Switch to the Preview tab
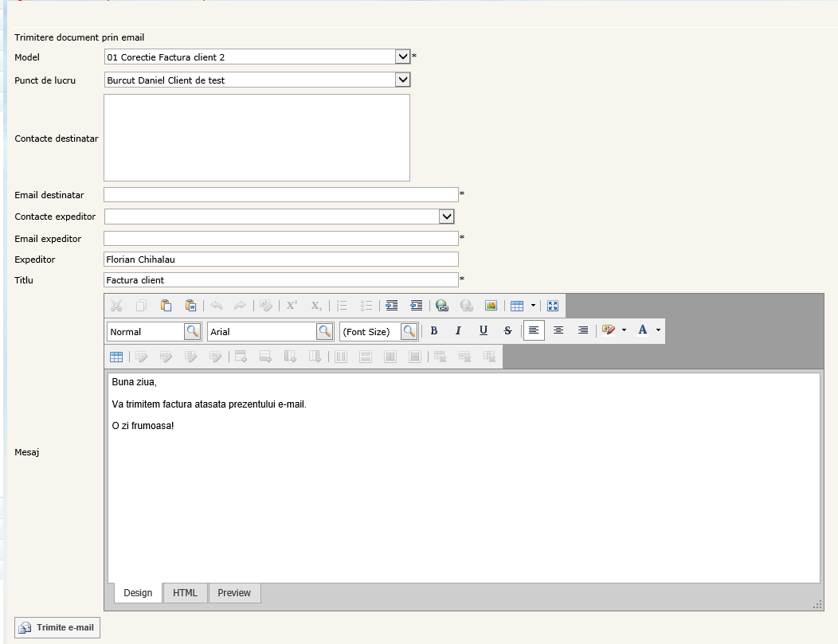The height and width of the screenshot is (644, 838). point(234,593)
